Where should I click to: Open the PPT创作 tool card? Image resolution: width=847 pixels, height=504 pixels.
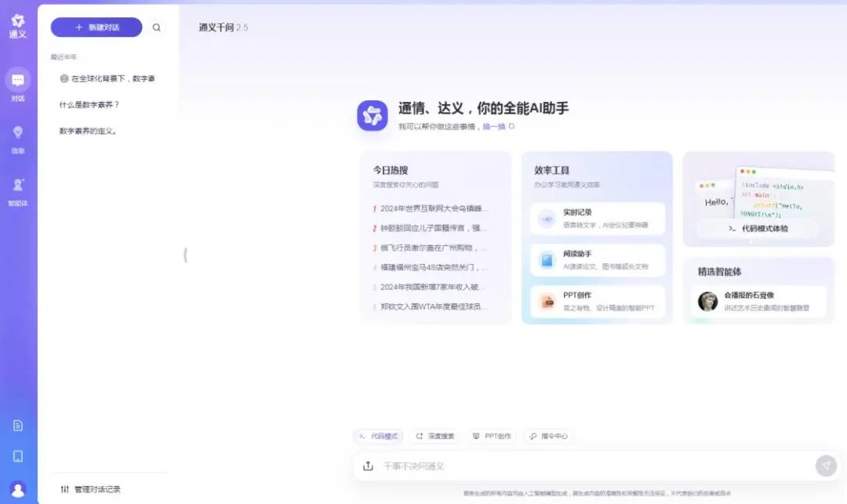tap(598, 302)
